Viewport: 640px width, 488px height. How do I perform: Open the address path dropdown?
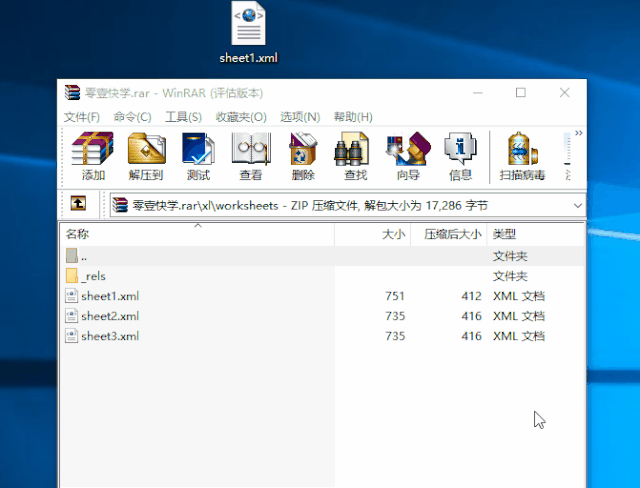(578, 206)
